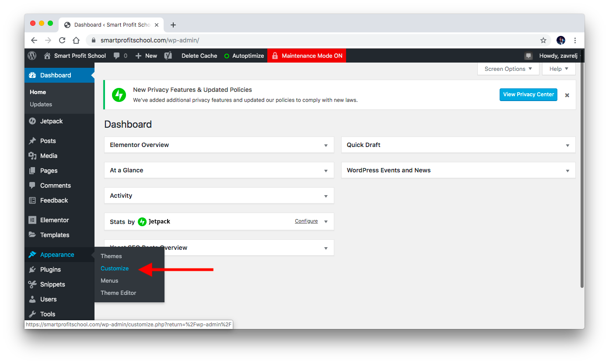Go back with browser back arrow
This screenshot has width=609, height=364.
[x=34, y=40]
